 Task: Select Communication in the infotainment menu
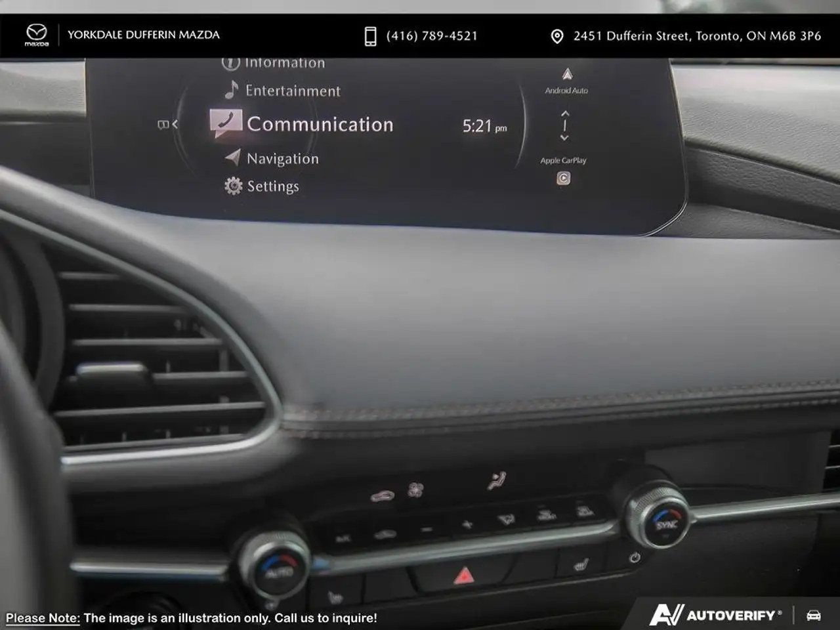(320, 124)
